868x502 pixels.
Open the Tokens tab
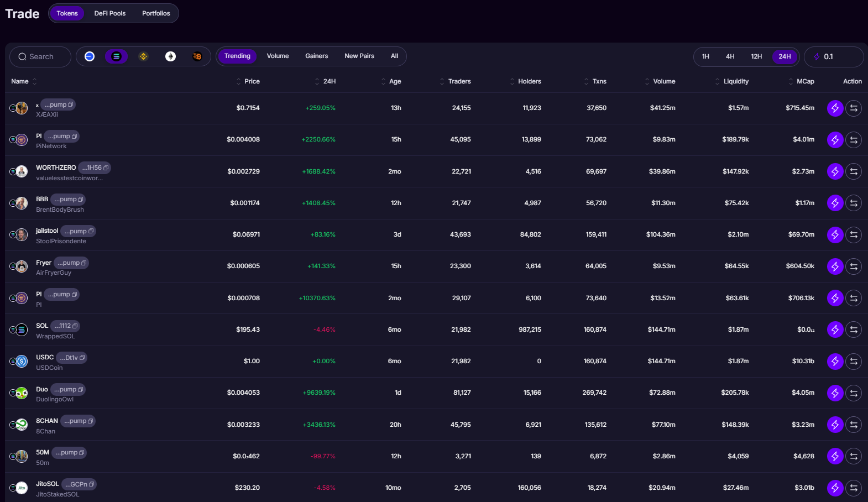(67, 13)
